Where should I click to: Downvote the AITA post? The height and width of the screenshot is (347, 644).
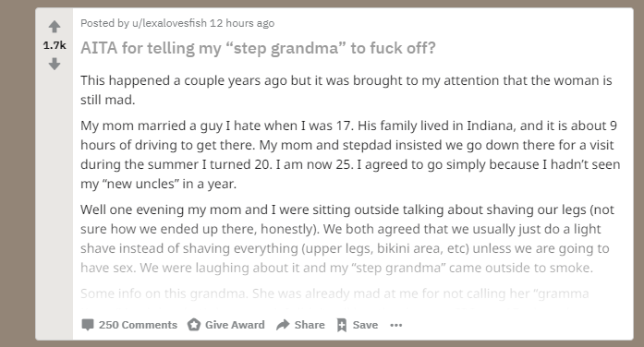click(x=55, y=64)
